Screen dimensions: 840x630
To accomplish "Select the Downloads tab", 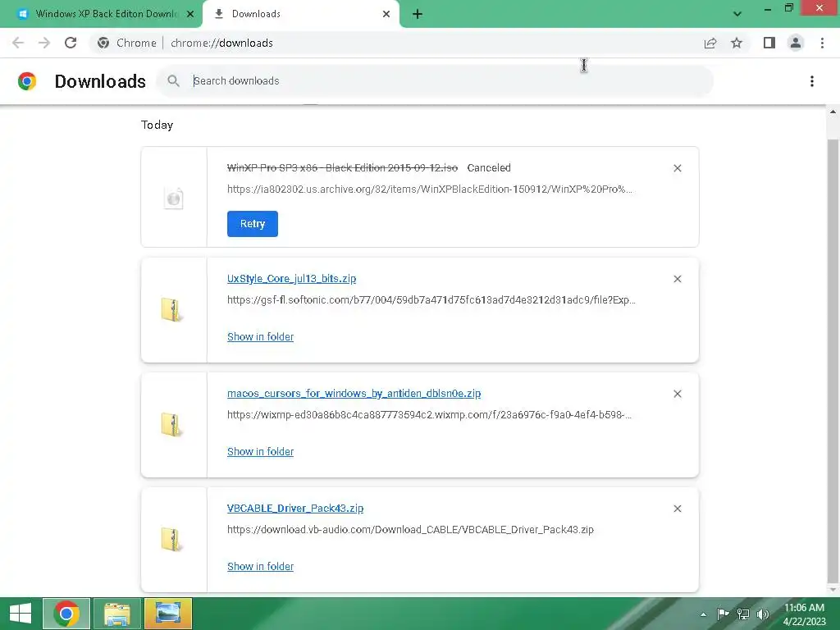I will point(300,14).
